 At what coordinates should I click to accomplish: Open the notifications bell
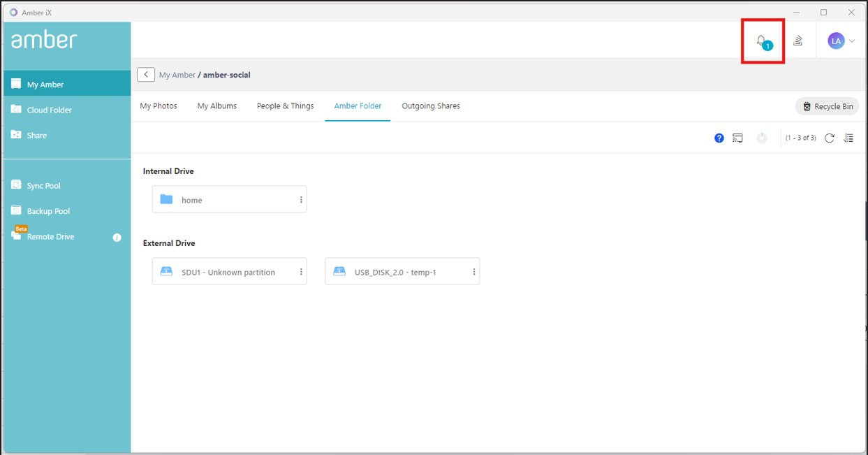pos(763,41)
